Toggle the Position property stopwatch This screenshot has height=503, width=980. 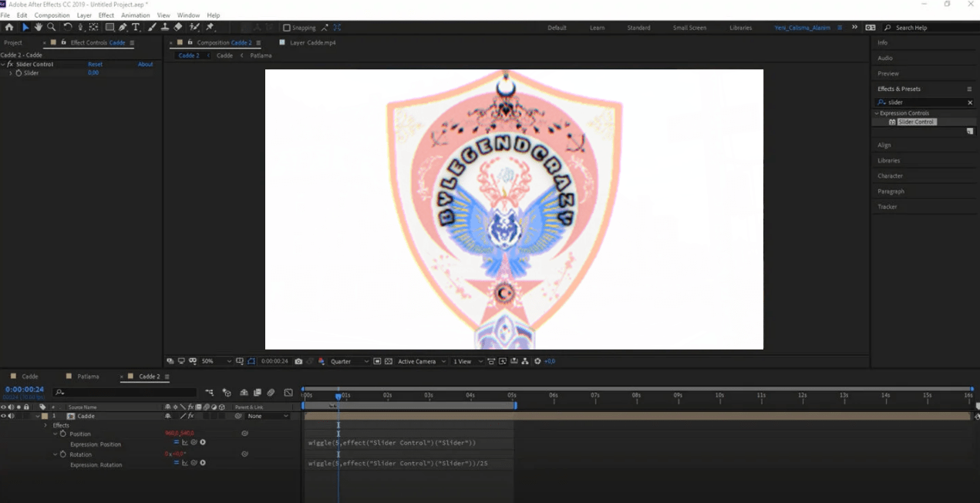(63, 434)
